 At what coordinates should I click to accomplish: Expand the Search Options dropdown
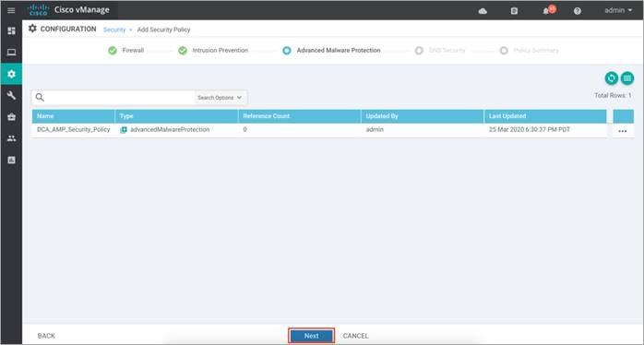click(x=220, y=98)
